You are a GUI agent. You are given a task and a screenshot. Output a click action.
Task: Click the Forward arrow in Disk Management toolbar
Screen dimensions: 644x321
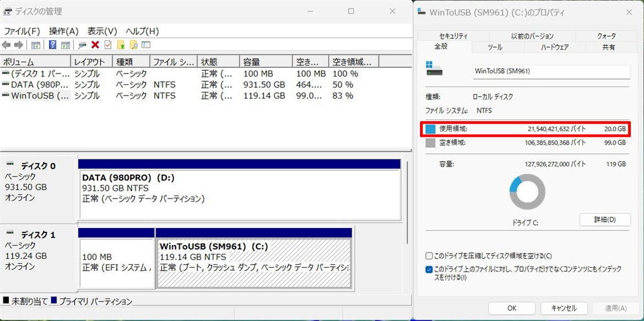pos(18,45)
